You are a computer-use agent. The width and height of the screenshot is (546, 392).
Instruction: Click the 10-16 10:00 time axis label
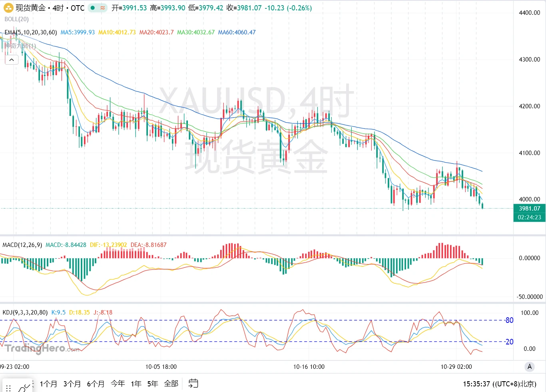(x=309, y=367)
